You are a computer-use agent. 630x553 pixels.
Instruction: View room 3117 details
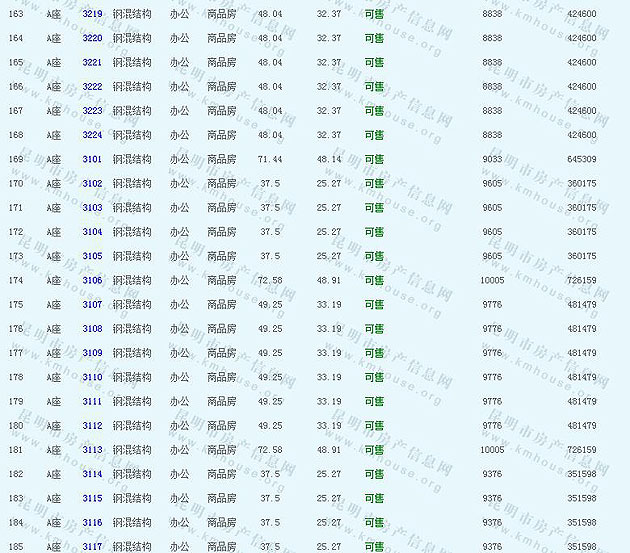(92, 546)
